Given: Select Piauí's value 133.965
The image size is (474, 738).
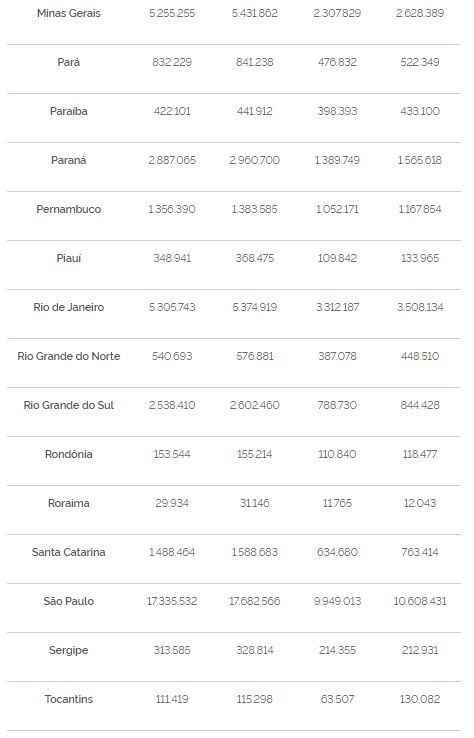Looking at the screenshot, I should click(x=420, y=258).
